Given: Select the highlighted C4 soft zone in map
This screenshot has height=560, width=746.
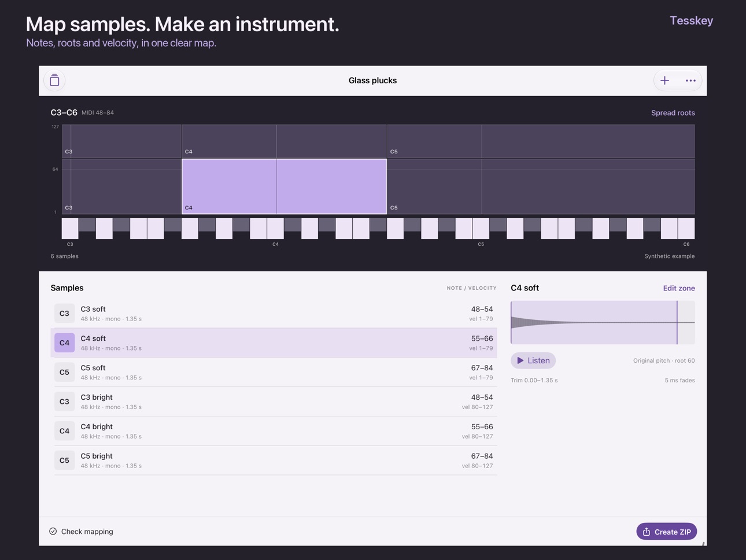Looking at the screenshot, I should point(284,186).
